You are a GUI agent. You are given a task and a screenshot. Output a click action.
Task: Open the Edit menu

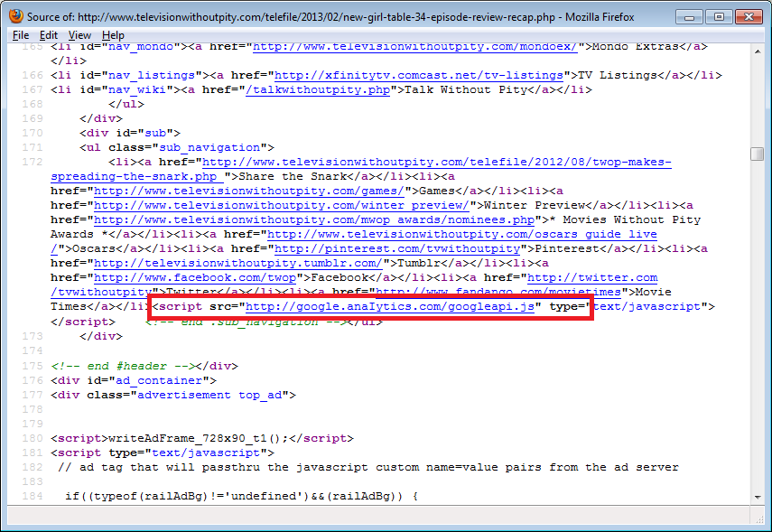coord(48,35)
